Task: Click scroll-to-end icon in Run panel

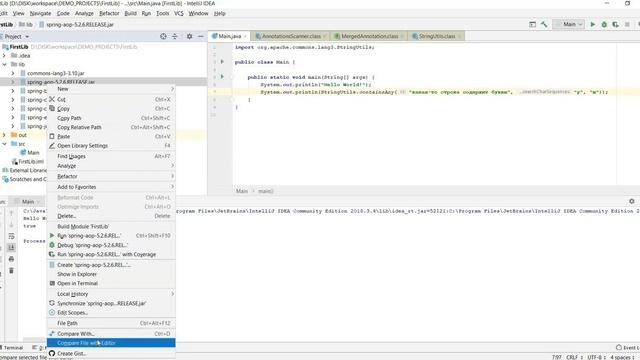Action: [11, 247]
